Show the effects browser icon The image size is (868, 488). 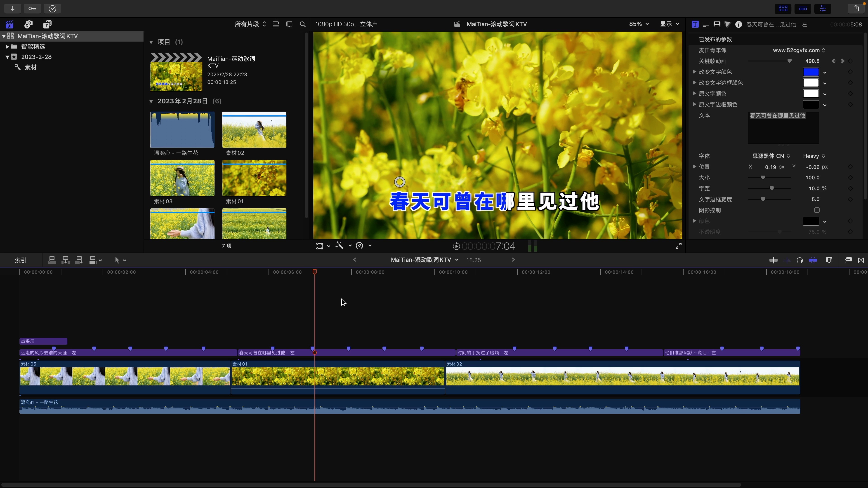pyautogui.click(x=848, y=260)
